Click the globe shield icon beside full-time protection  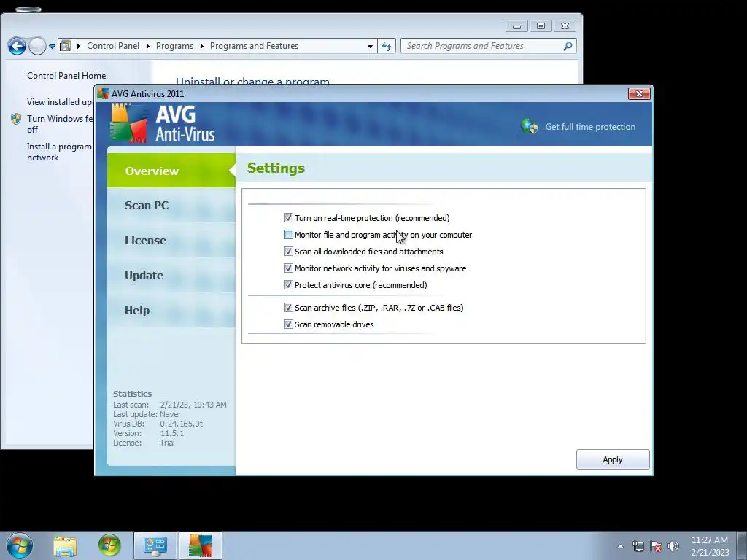point(530,126)
